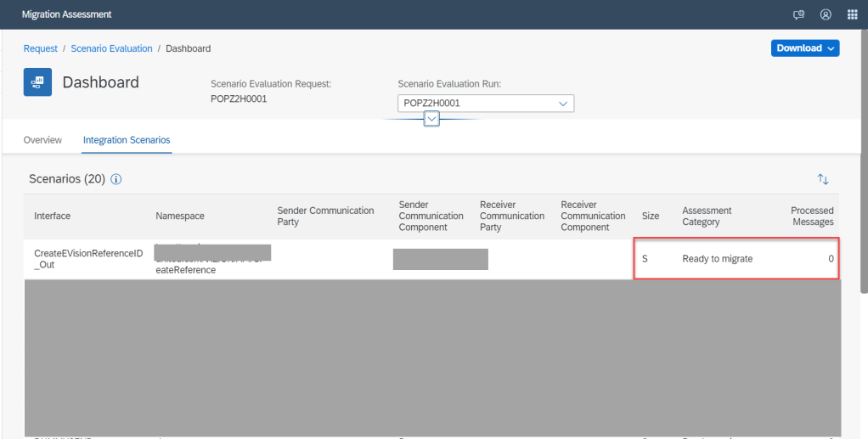Open the Download dropdown button
Viewport: 868px width, 439px height.
(804, 48)
